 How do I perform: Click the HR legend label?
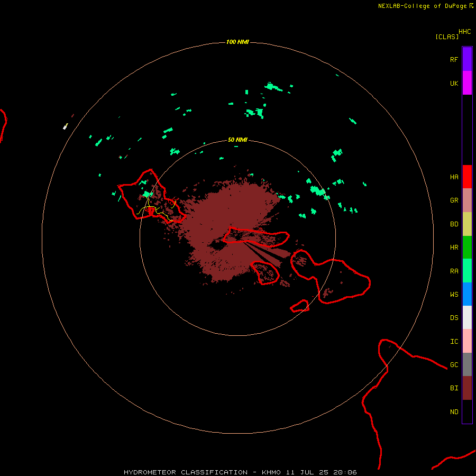(x=454, y=248)
